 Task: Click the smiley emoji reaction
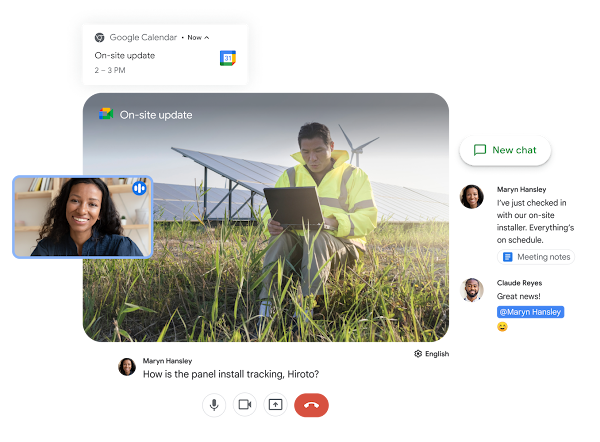[x=502, y=327]
